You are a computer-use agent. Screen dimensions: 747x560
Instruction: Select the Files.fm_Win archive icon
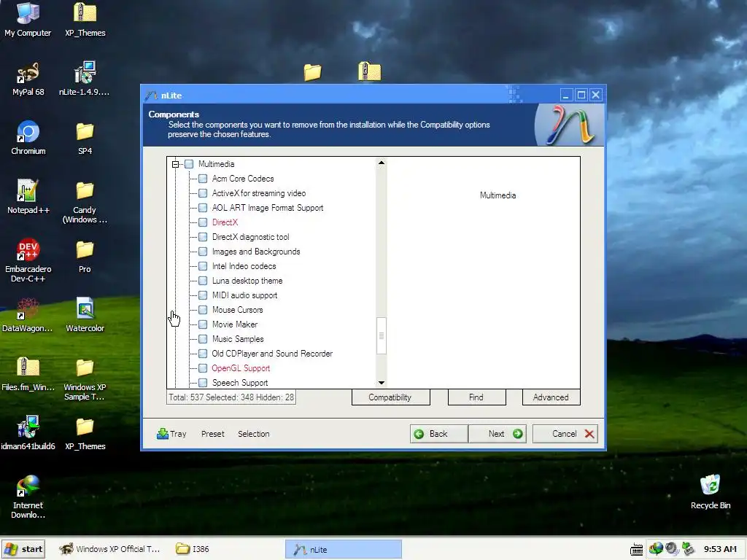28,374
